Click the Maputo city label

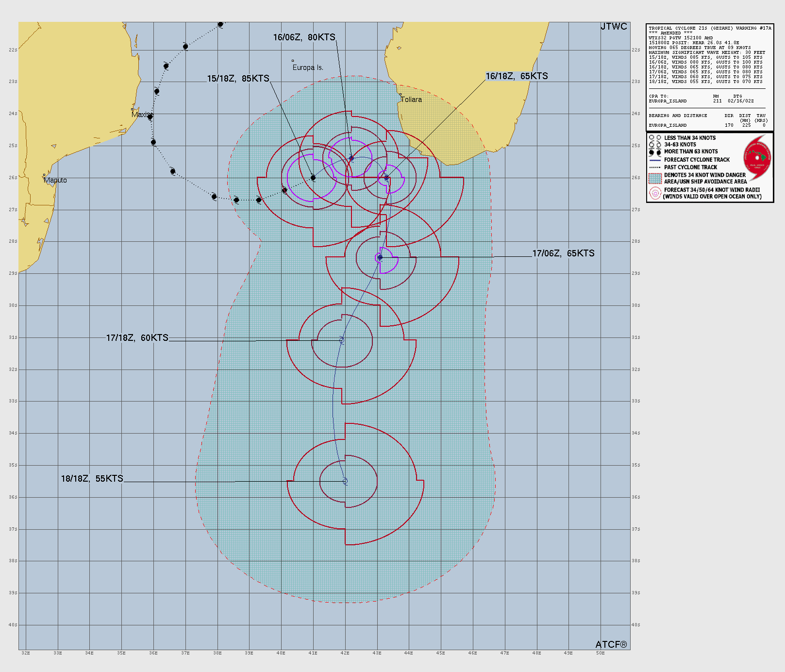coord(55,180)
